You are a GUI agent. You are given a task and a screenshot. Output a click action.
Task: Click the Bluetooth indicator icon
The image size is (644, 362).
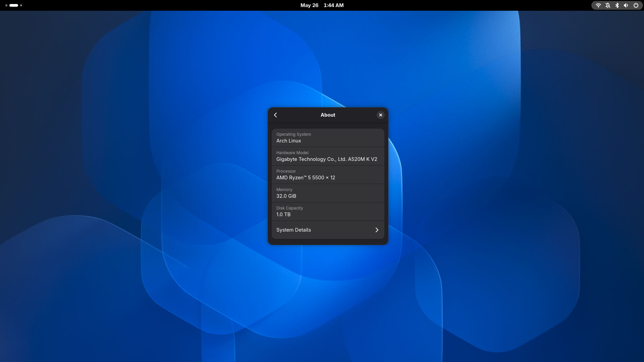tap(617, 5)
